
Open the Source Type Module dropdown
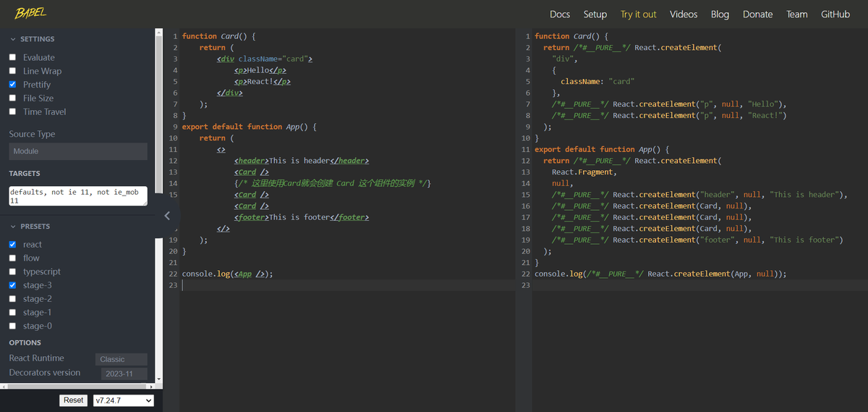pyautogui.click(x=78, y=151)
